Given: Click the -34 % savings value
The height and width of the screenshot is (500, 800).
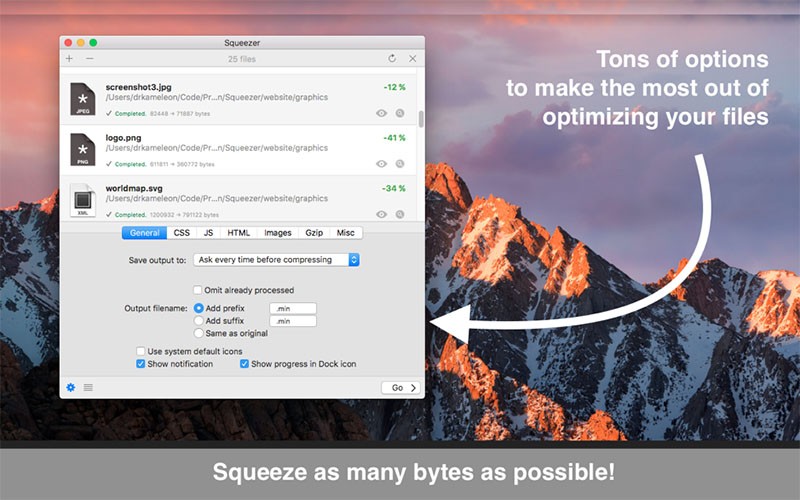Looking at the screenshot, I should click(x=394, y=188).
